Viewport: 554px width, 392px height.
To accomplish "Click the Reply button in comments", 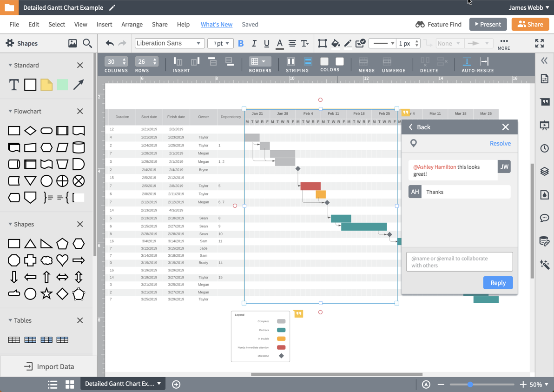I will (x=498, y=283).
